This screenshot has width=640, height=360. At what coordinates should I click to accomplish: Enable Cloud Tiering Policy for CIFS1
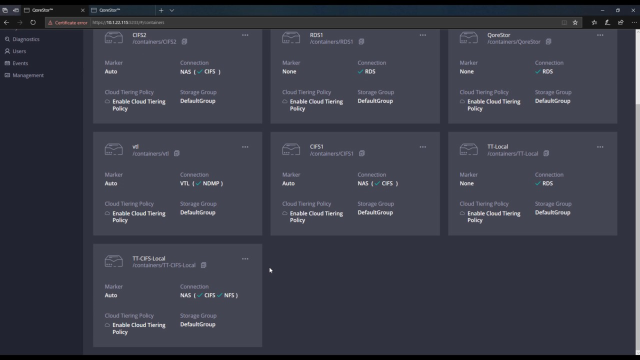pos(313,217)
